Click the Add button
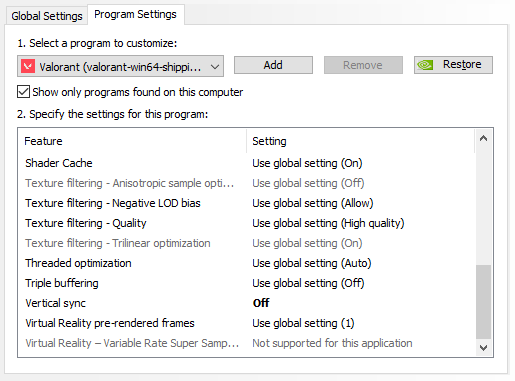Screen dimensions: 515x381 273,65
